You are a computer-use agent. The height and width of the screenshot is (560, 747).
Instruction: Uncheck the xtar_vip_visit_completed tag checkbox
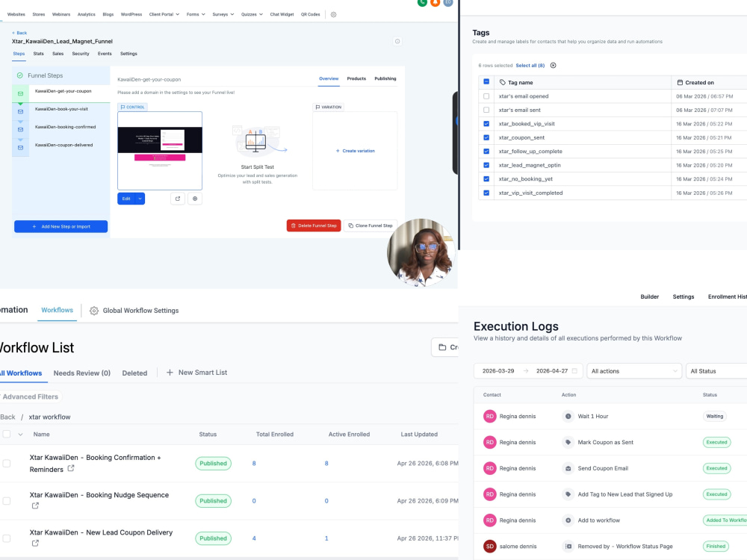pyautogui.click(x=486, y=193)
